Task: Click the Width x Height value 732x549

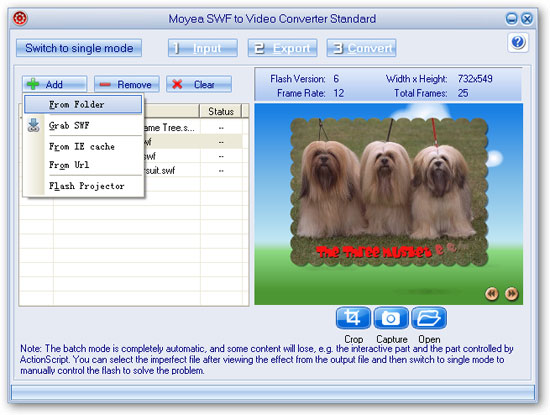Action: pyautogui.click(x=475, y=79)
